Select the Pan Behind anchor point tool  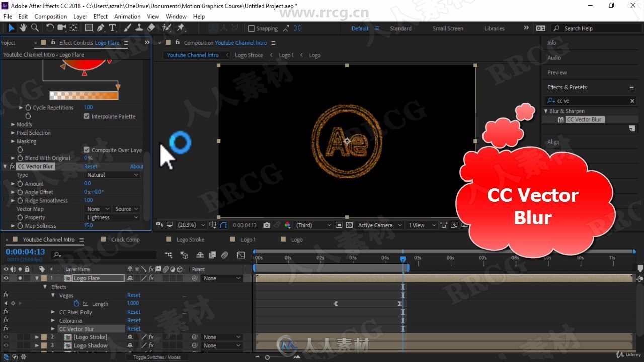click(74, 28)
